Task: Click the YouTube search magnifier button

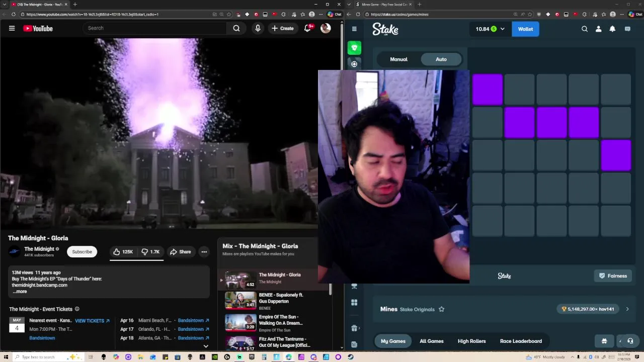Action: [236, 28]
